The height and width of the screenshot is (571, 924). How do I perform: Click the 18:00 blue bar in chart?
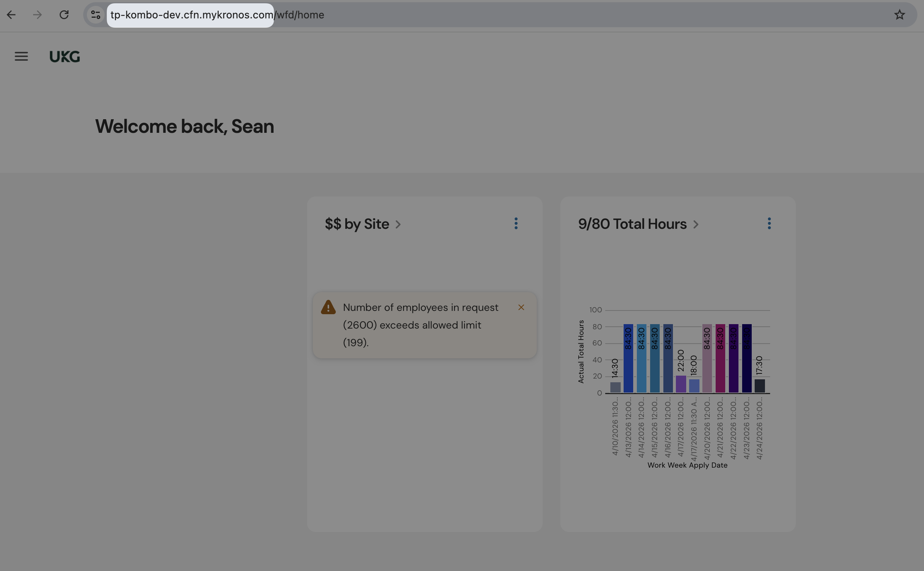tap(694, 386)
